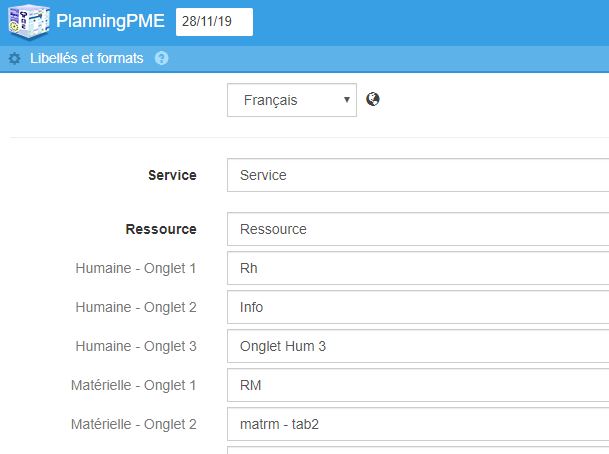Open the Français language dropdown
Image resolution: width=609 pixels, height=454 pixels.
[292, 100]
